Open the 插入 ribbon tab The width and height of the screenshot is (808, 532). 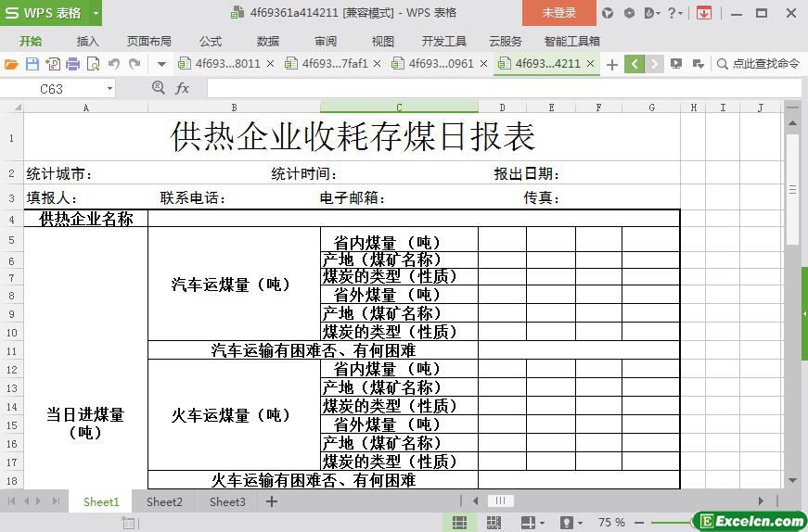point(87,41)
